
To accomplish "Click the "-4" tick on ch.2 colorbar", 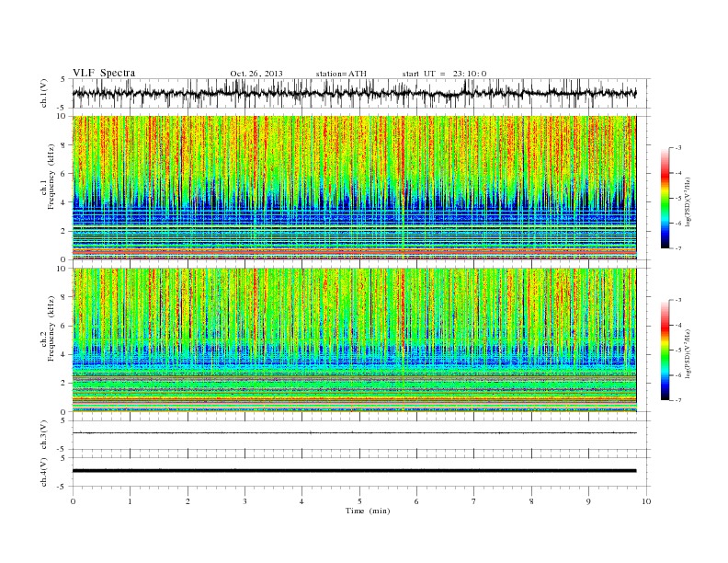I will 678,325.
